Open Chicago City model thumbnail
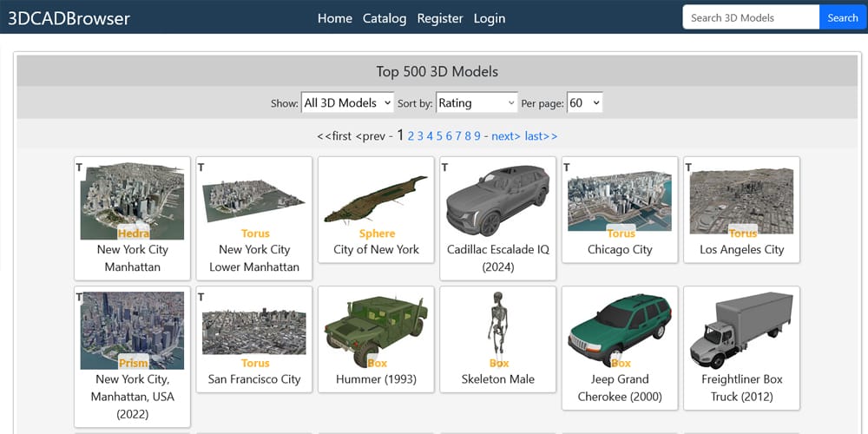The height and width of the screenshot is (434, 868). coord(620,201)
